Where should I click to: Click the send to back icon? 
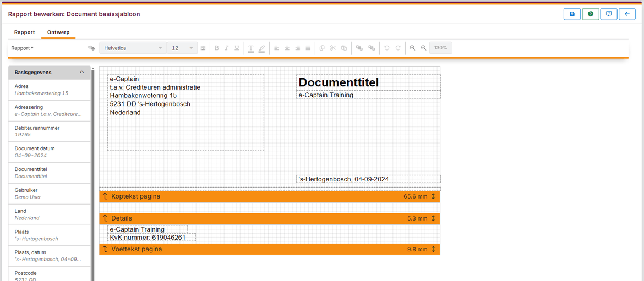372,48
